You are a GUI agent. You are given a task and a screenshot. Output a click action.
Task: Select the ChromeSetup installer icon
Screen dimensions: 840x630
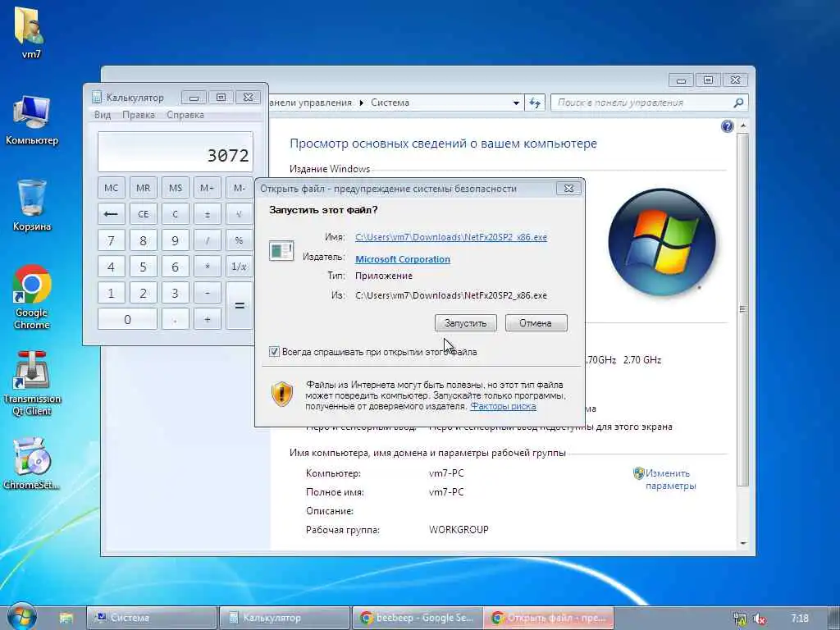(x=32, y=463)
